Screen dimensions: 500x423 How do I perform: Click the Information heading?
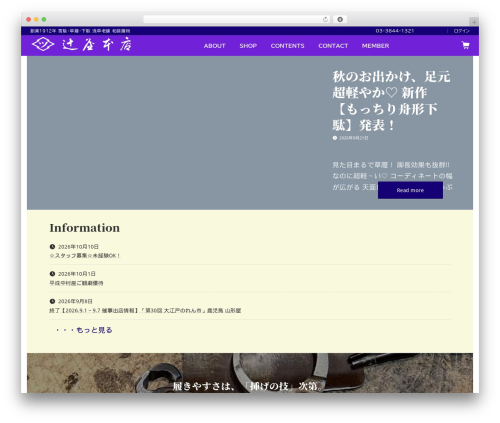tap(85, 228)
